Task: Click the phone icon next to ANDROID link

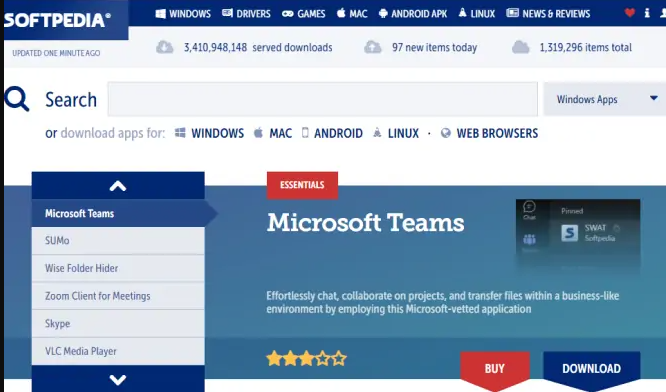Action: coord(305,133)
